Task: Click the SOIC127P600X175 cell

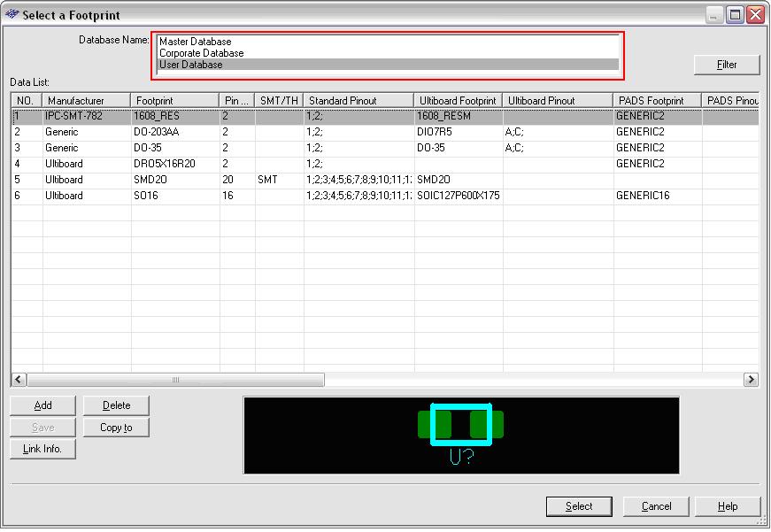Action: (459, 196)
